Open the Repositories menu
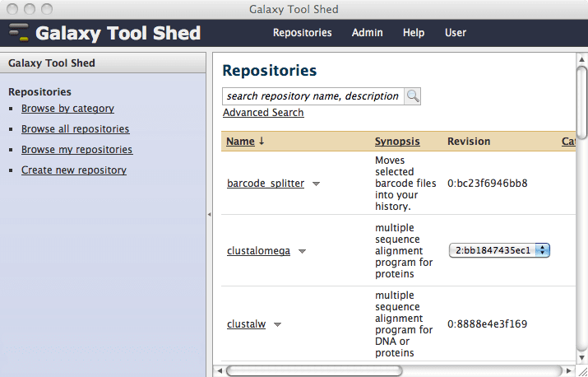588x377 pixels. 302,33
